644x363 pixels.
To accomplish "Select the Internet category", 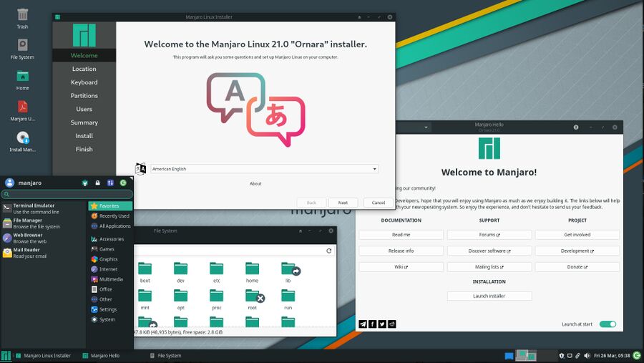I will tap(110, 269).
